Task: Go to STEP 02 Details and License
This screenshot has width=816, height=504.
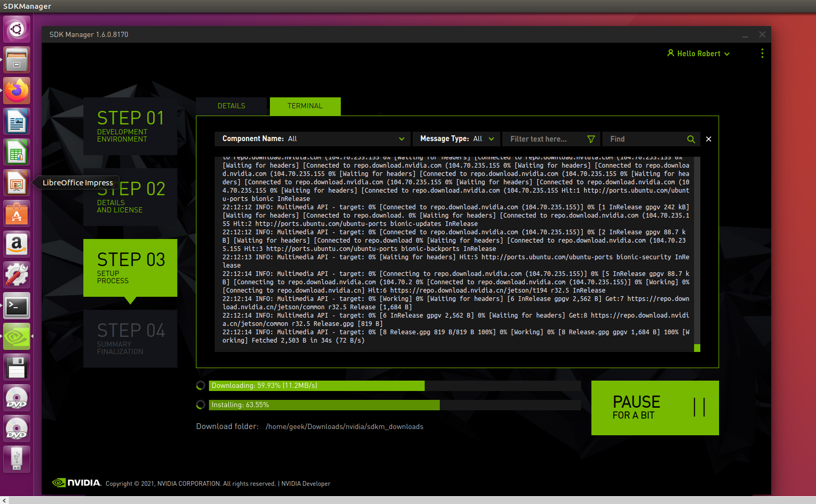Action: 130,197
